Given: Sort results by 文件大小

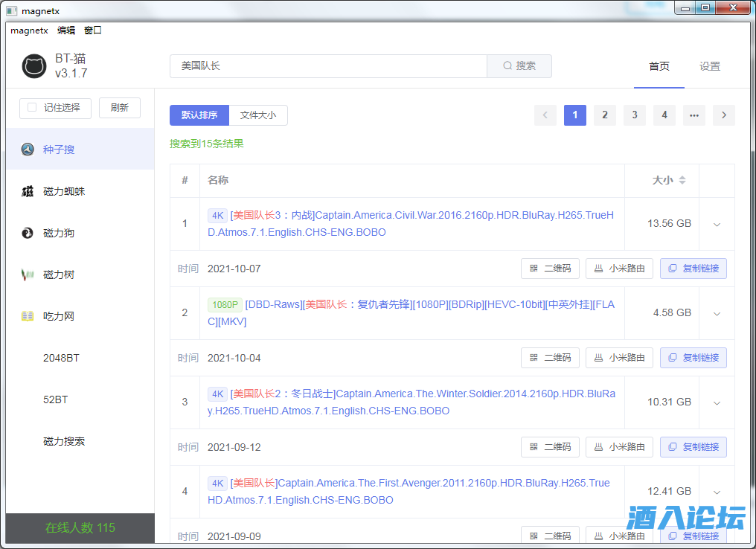Looking at the screenshot, I should coord(257,115).
